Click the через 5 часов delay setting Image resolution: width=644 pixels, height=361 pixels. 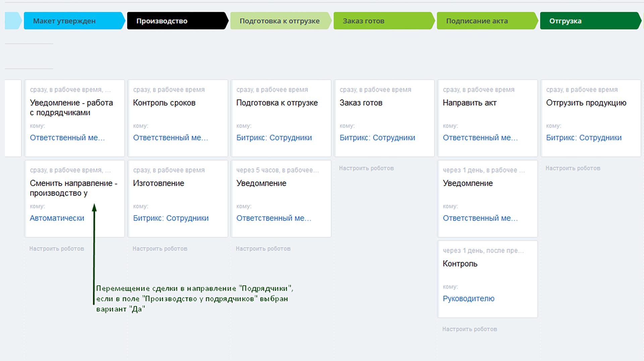[x=277, y=170]
